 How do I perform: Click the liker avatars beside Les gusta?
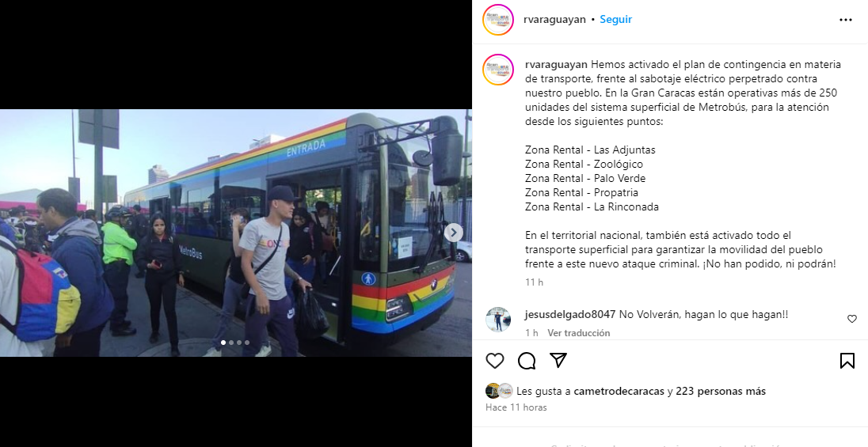click(499, 391)
